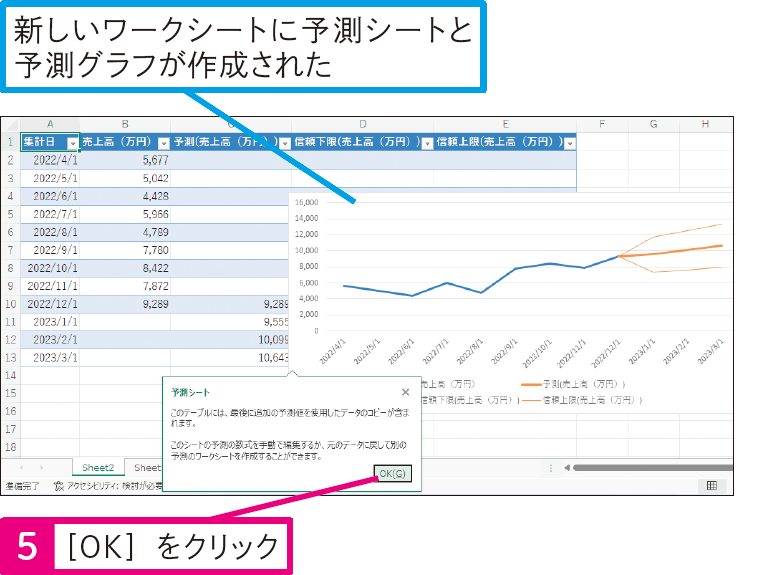
Task: Open the 集計日 column filter dropdown
Action: 72,143
